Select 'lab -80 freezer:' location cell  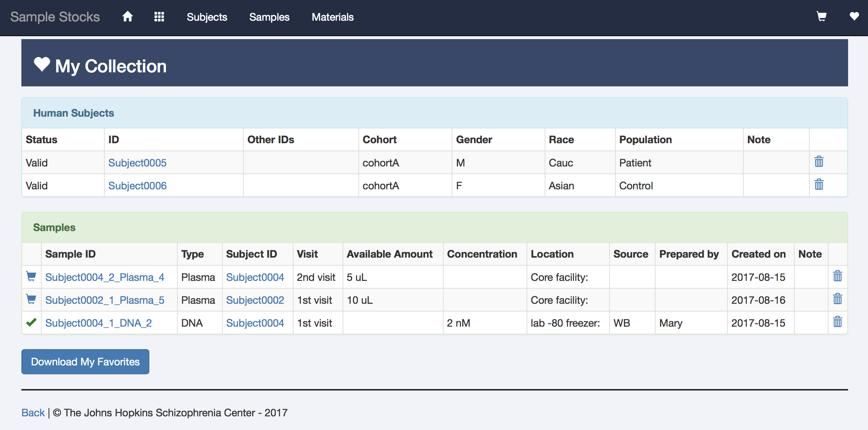click(568, 323)
